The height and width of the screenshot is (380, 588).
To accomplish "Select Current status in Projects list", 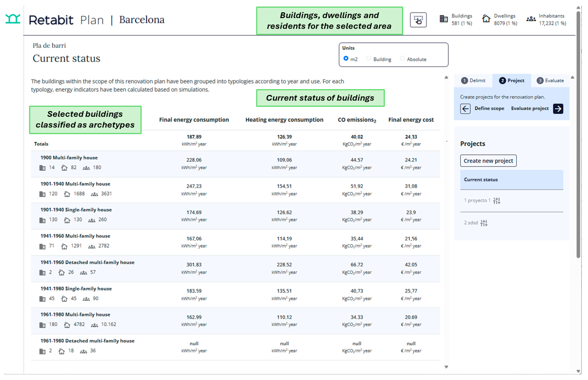I will 512,180.
